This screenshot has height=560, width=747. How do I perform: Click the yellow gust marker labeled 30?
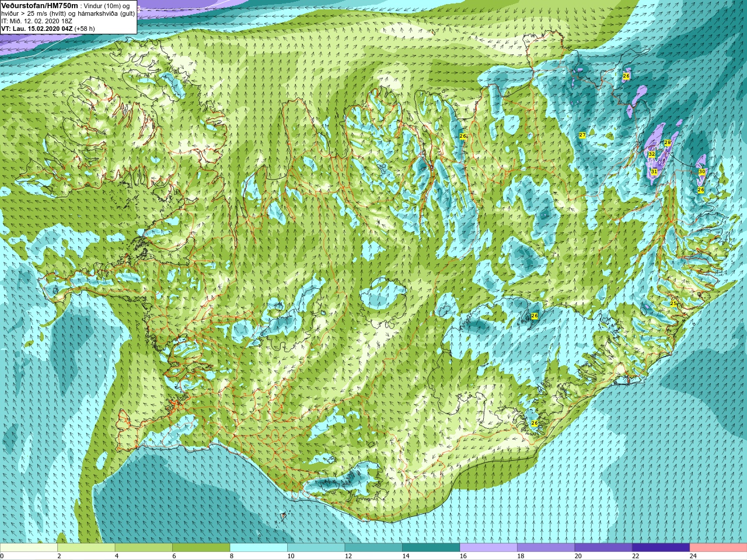click(x=702, y=172)
